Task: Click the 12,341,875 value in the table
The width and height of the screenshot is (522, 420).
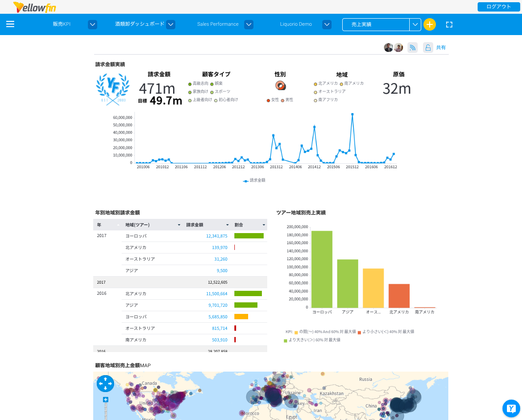Action: (217, 236)
